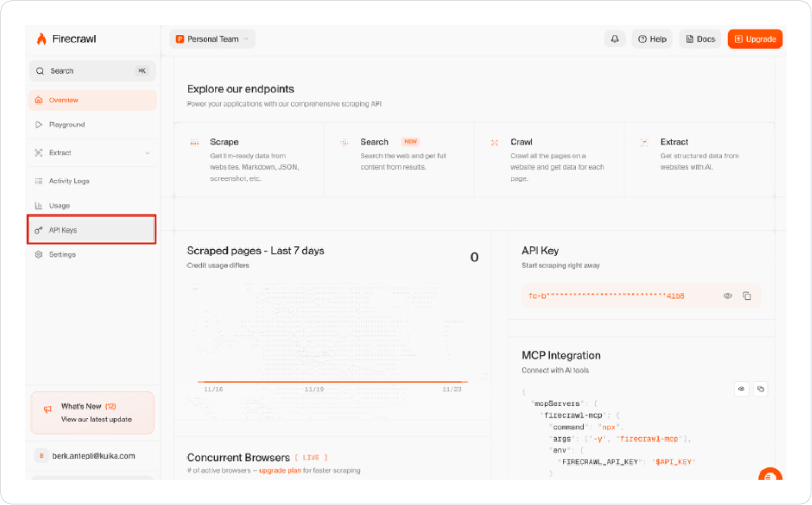Click the Scrape card icon
Viewport: 812px width, 505px height.
tap(194, 142)
